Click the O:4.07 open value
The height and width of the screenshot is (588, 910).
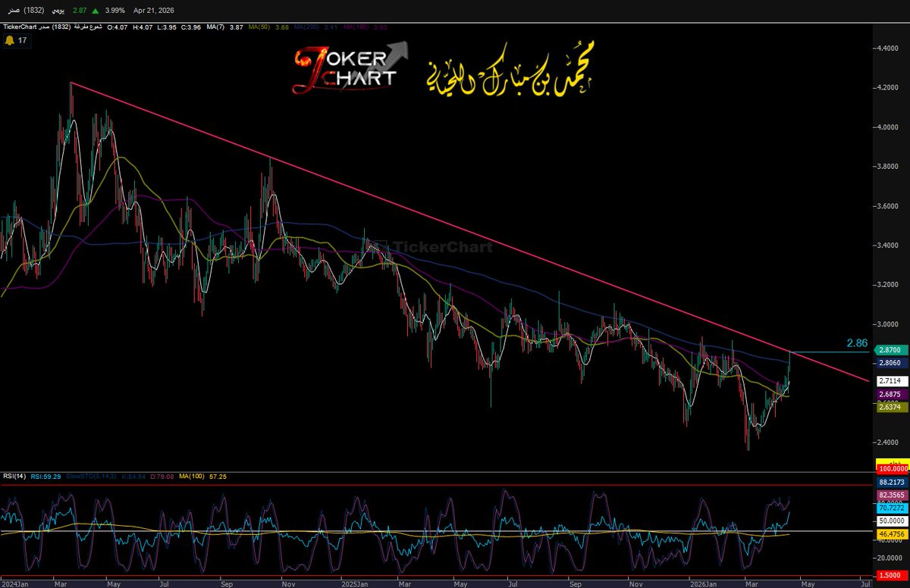pyautogui.click(x=118, y=26)
